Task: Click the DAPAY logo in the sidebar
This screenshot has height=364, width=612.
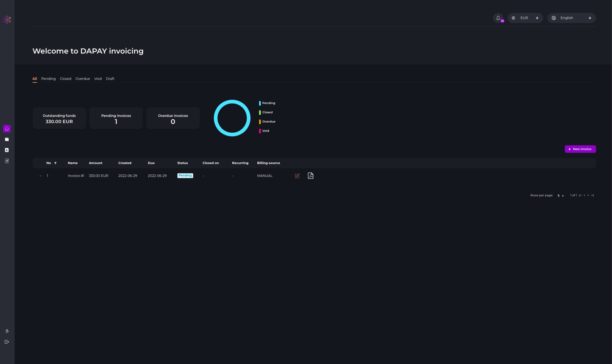Action: (7, 20)
